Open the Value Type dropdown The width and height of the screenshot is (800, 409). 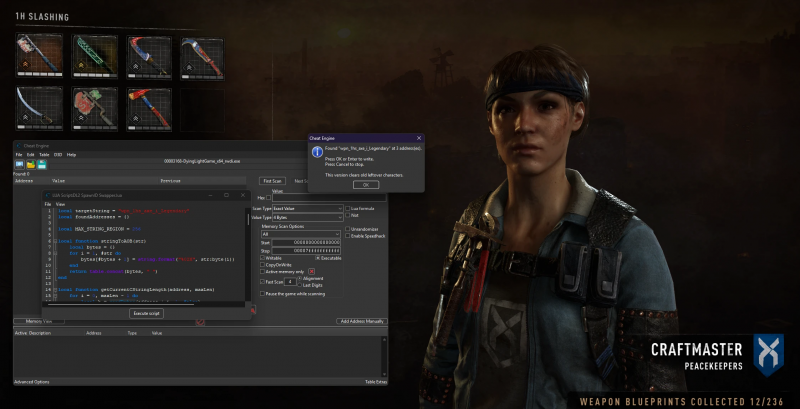coord(308,217)
